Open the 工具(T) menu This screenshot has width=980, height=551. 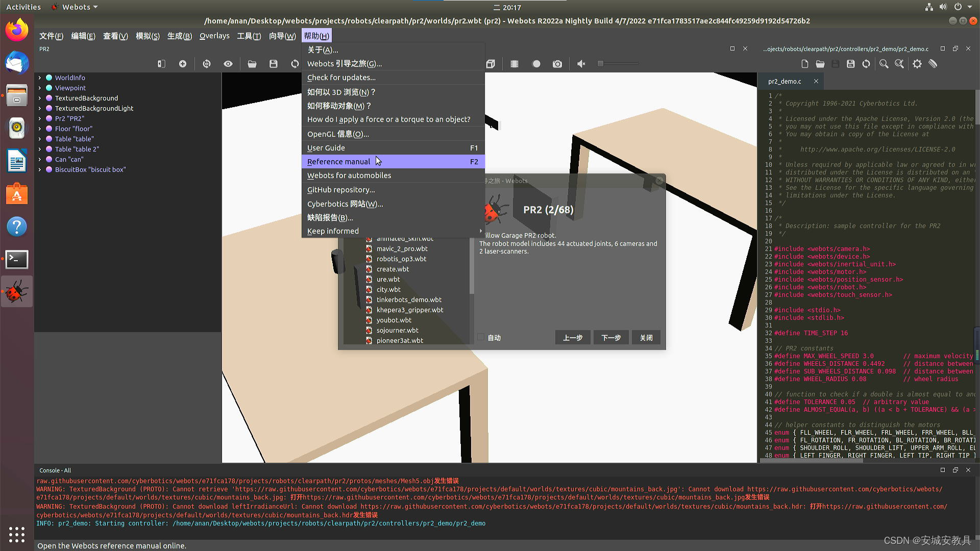(x=249, y=36)
